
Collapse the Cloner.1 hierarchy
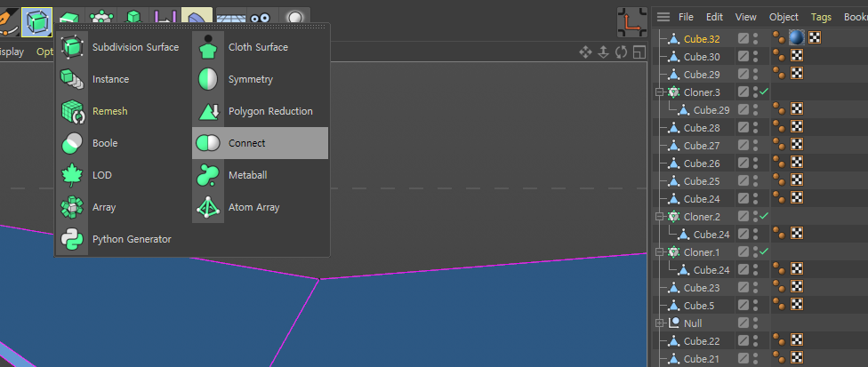(659, 252)
